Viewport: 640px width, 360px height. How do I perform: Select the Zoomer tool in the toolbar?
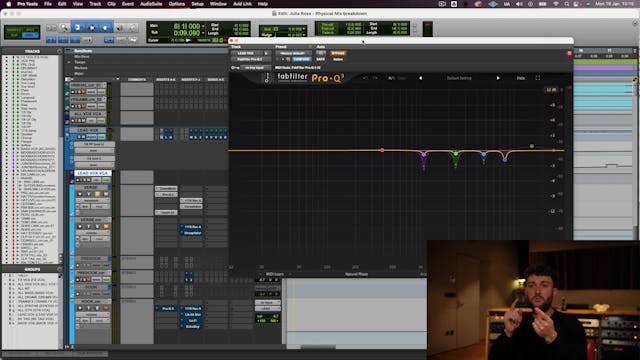tap(64, 28)
